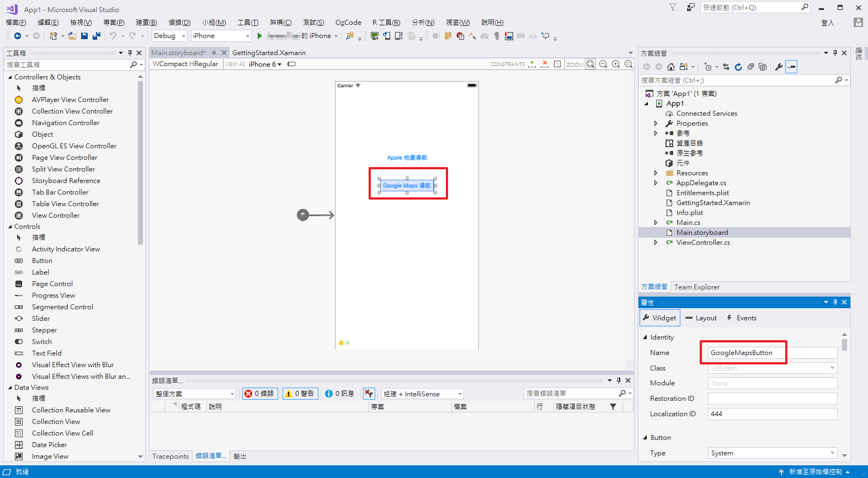Open the error list scope dropdown

[195, 394]
